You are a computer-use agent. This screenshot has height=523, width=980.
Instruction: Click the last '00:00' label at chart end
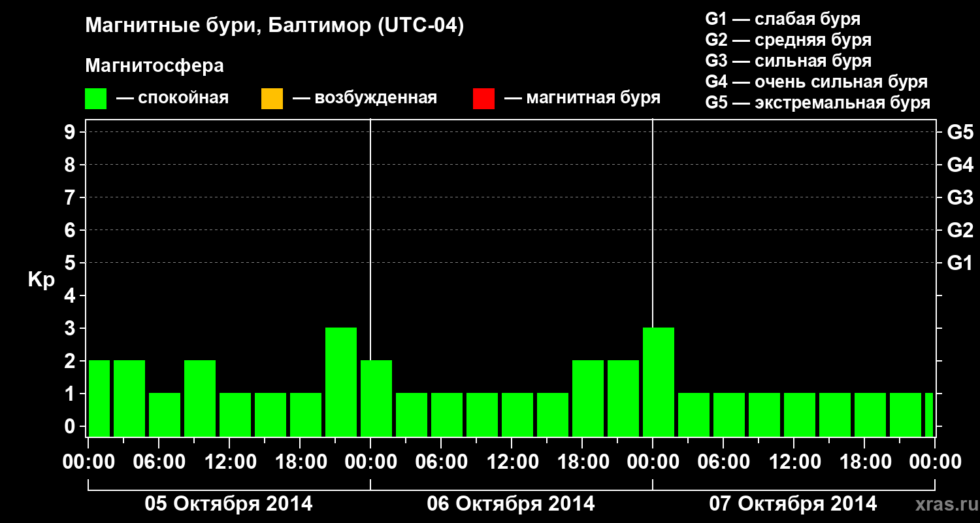[935, 462]
